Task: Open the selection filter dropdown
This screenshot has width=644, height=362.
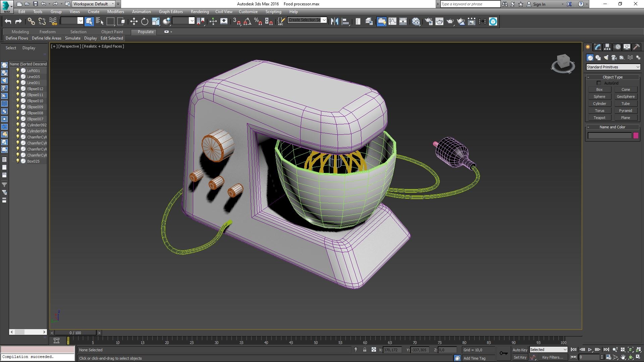Action: click(72, 21)
